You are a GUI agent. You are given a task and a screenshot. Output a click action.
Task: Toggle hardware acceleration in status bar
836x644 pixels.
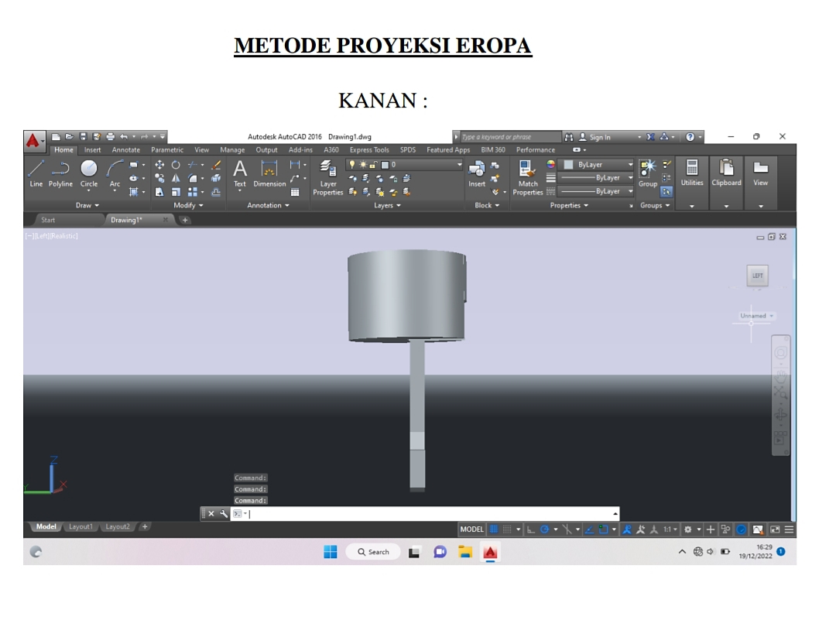click(x=741, y=529)
